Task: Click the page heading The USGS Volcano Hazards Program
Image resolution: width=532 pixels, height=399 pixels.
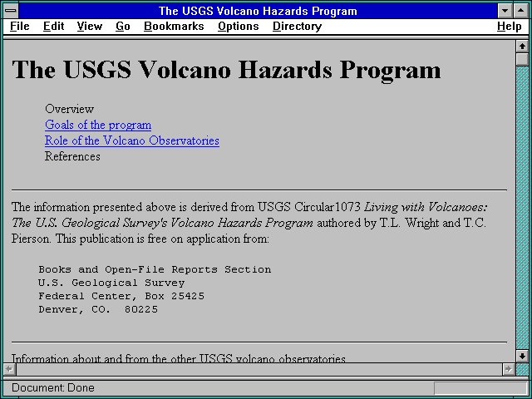Action: (x=226, y=69)
